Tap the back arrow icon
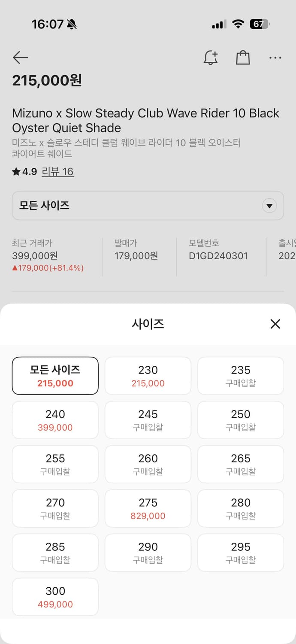The height and width of the screenshot is (644, 296). (20, 58)
